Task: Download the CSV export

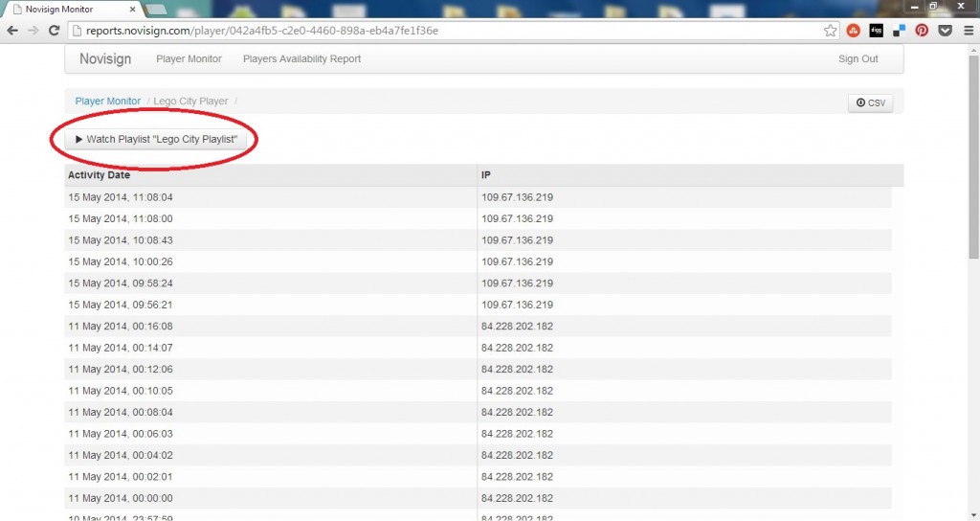Action: tap(871, 102)
